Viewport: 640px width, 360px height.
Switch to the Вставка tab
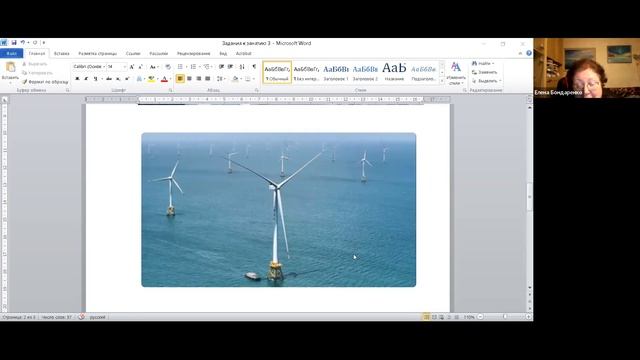[62, 53]
